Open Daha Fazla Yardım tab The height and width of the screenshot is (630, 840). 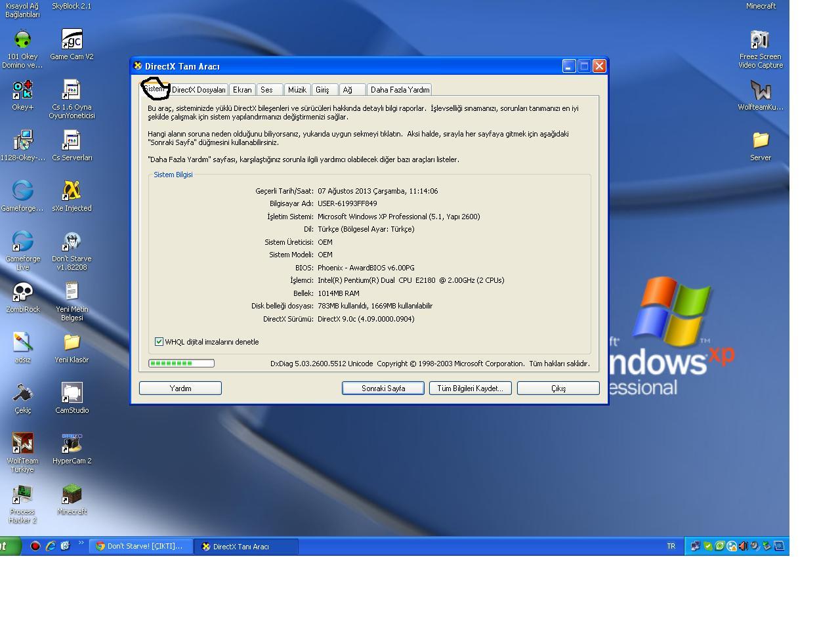click(x=400, y=90)
